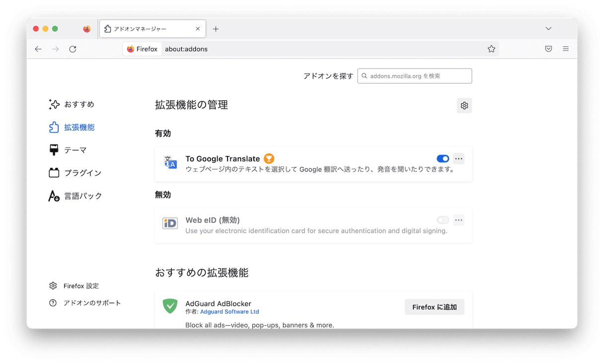
Task: Go back with the back arrow
Action: pos(38,49)
